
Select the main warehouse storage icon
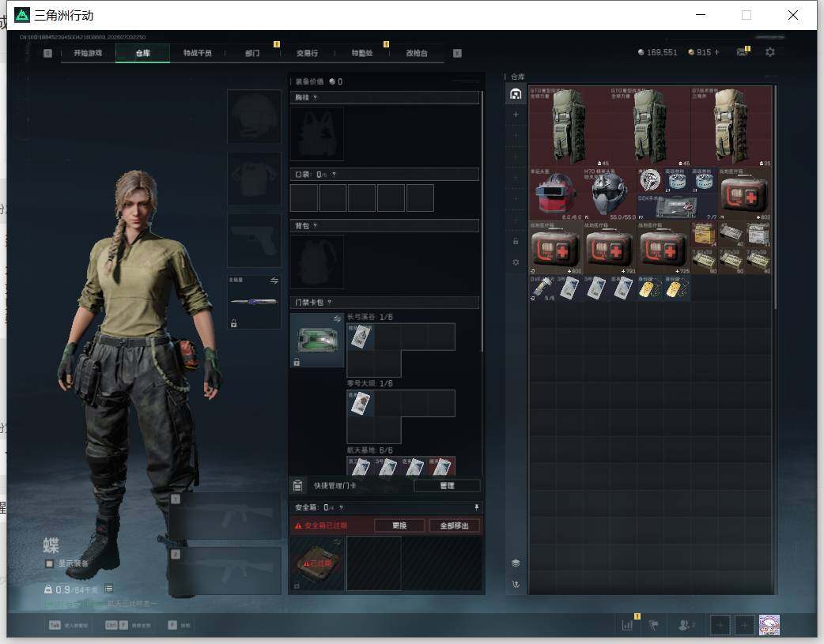tap(516, 94)
